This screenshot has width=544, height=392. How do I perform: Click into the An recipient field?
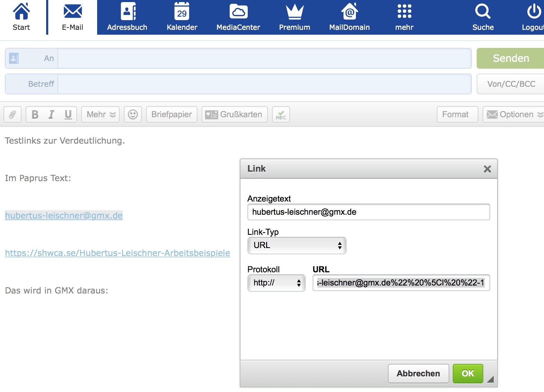click(x=265, y=58)
